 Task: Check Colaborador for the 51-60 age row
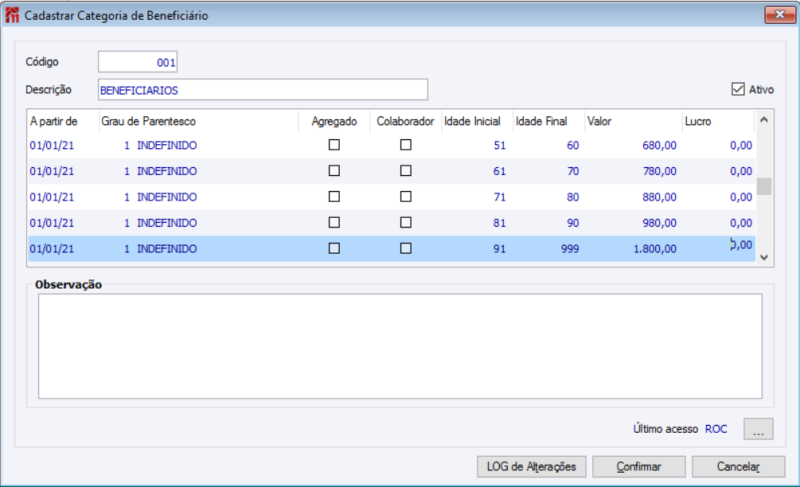coord(406,145)
